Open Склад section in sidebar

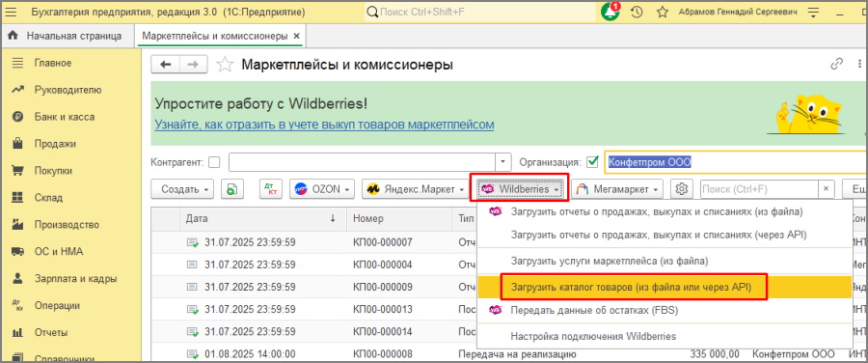pos(48,198)
